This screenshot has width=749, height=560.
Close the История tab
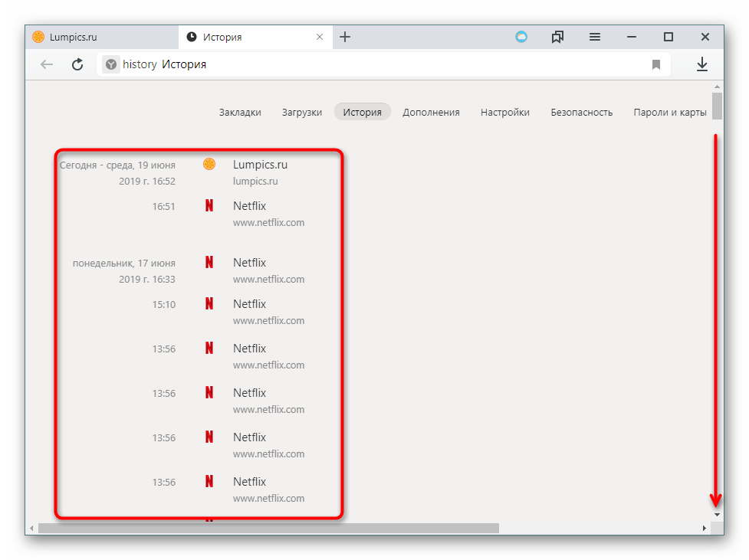[x=320, y=37]
